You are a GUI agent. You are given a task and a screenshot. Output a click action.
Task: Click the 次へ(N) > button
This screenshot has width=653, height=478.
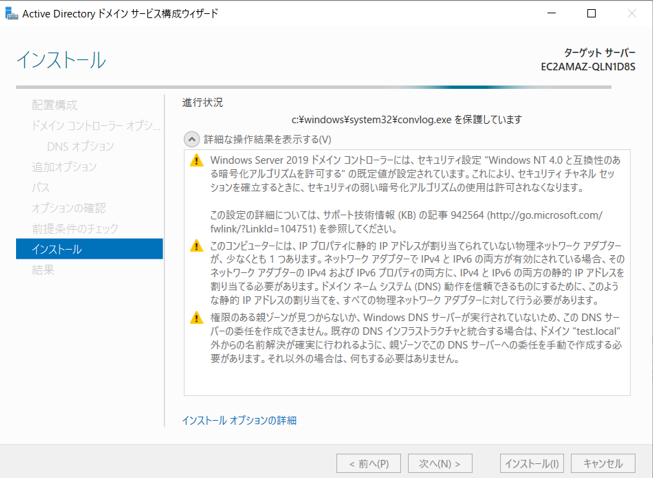pyautogui.click(x=440, y=463)
